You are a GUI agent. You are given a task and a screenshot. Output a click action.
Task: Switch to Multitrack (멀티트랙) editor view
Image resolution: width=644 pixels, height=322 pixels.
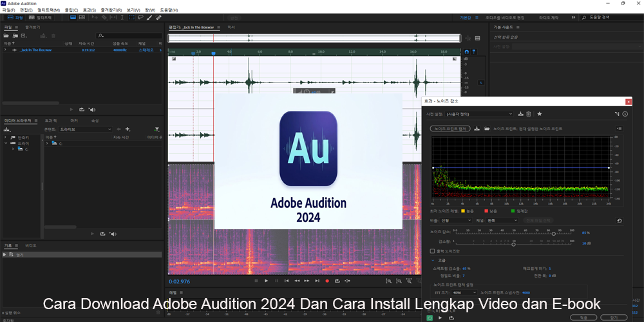[40, 17]
